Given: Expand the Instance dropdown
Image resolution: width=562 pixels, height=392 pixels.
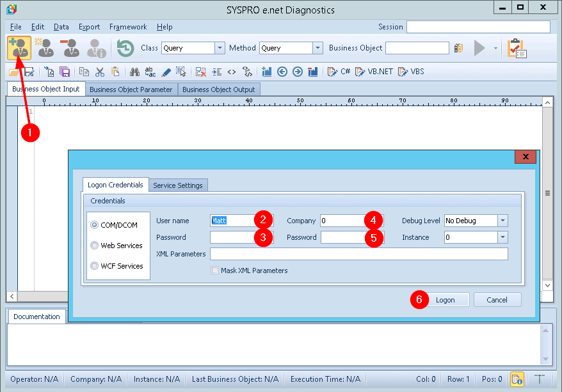Looking at the screenshot, I should click(x=503, y=237).
